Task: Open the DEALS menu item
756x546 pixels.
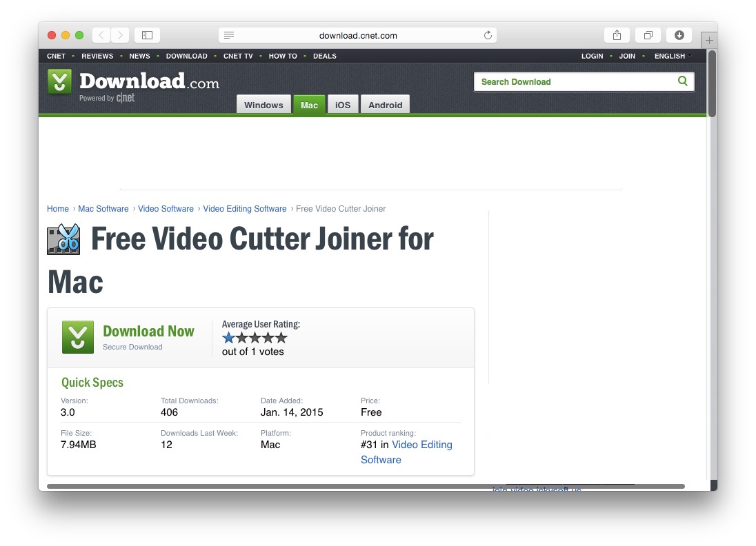Action: pos(324,56)
